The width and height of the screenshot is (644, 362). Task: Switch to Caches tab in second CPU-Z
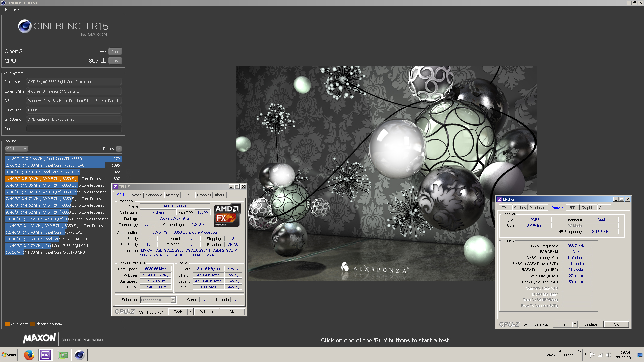click(x=520, y=208)
